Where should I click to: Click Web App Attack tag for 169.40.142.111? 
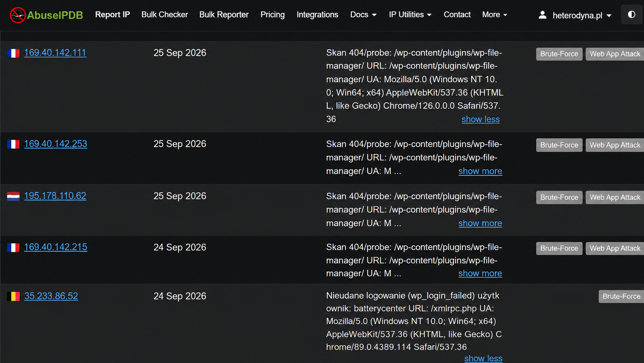click(x=615, y=54)
